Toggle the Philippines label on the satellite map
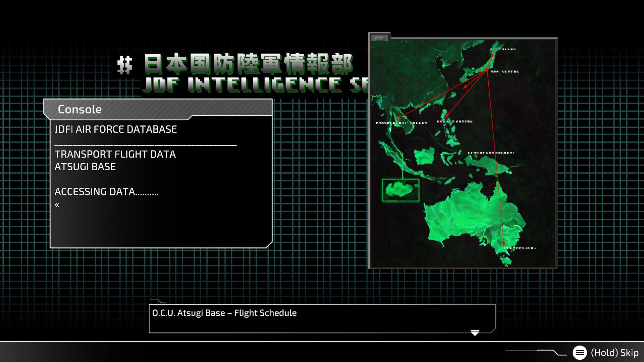Image resolution: width=644 pixels, height=362 pixels. point(453,122)
